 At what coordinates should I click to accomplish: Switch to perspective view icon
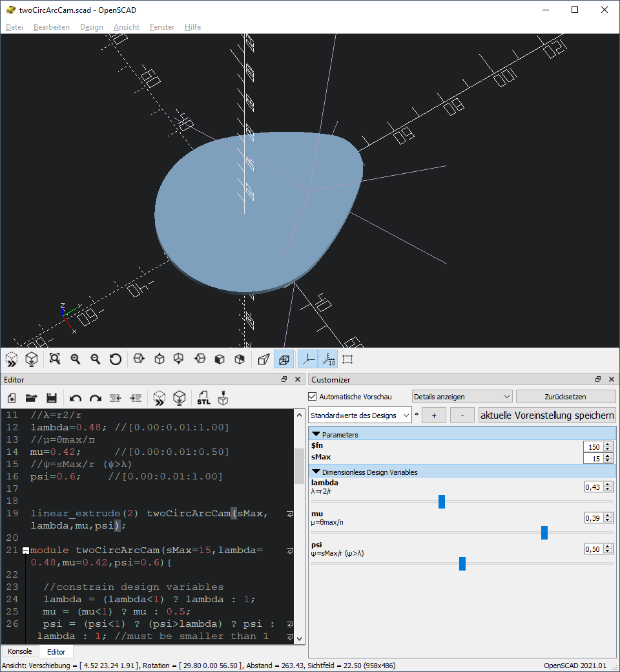coord(263,359)
